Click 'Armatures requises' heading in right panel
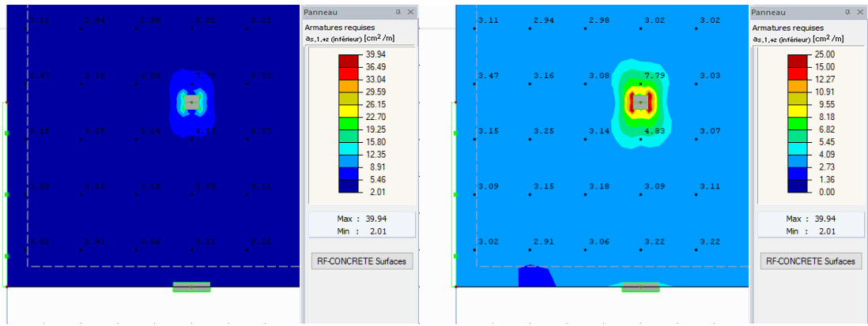 [788, 27]
